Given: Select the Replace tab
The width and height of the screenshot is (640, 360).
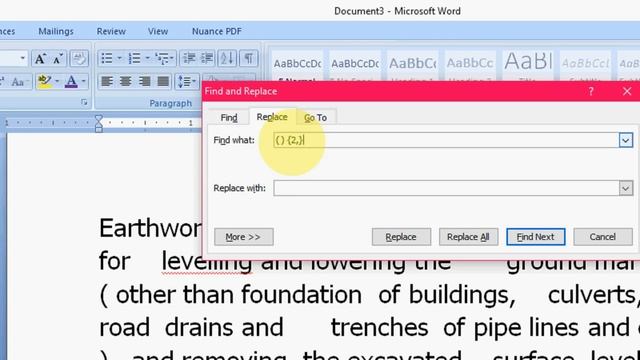Looking at the screenshot, I should click(272, 117).
